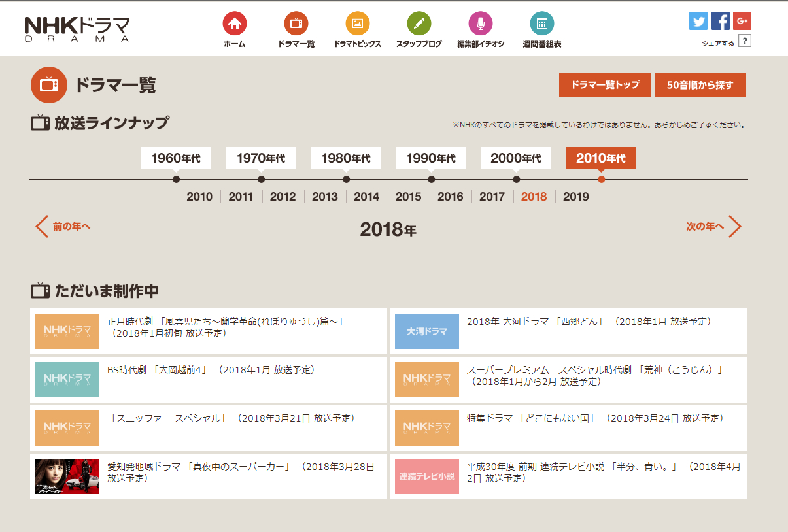The width and height of the screenshot is (788, 532).
Task: Select the highlighted year 2018
Action: tap(534, 197)
